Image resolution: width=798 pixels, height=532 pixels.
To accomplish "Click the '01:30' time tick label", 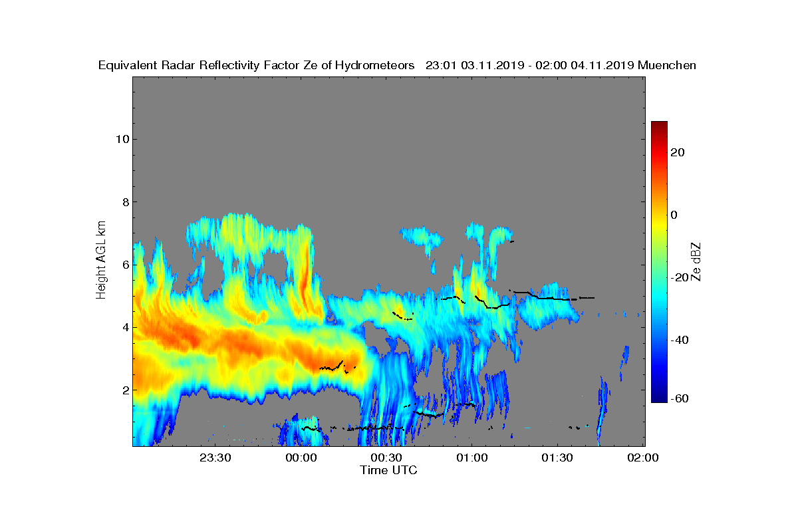I will 557,458.
